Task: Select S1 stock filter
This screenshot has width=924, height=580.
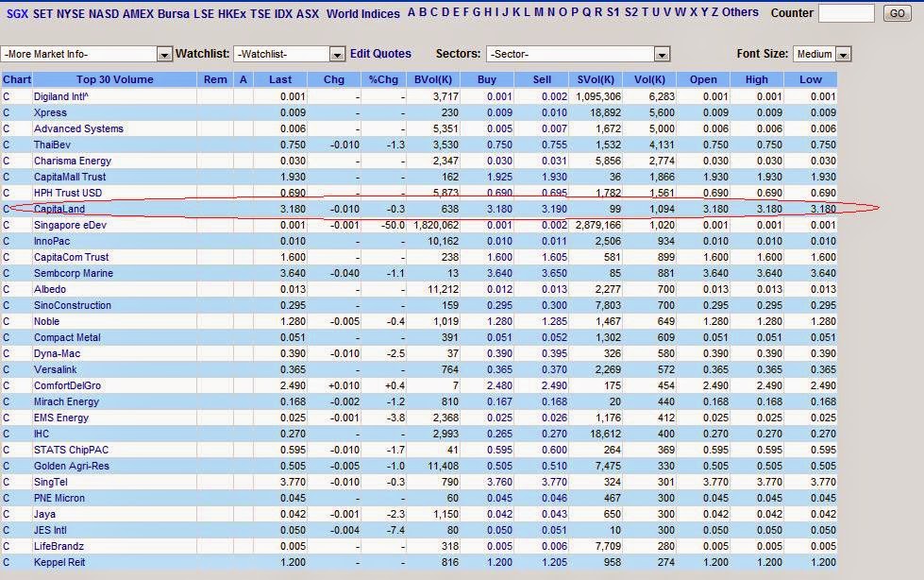Action: 613,12
